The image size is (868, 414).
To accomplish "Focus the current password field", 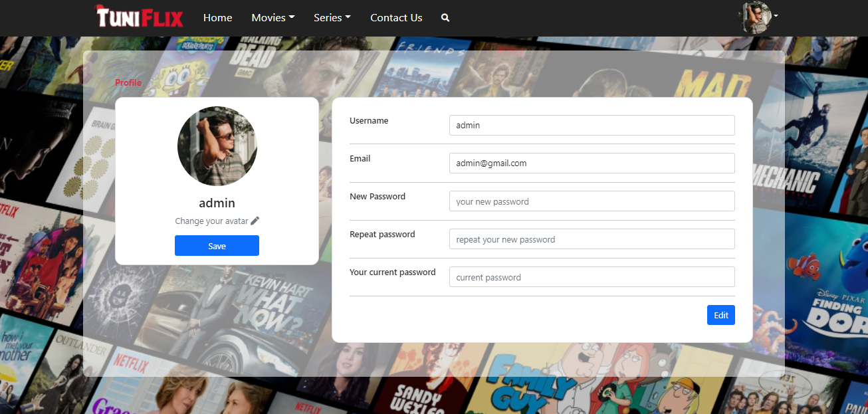I will (592, 277).
